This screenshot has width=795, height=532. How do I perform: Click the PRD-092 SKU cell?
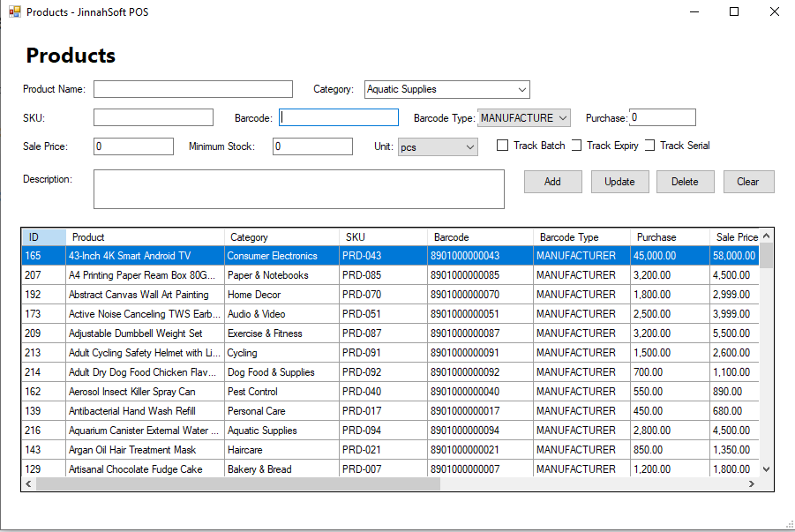[383, 372]
